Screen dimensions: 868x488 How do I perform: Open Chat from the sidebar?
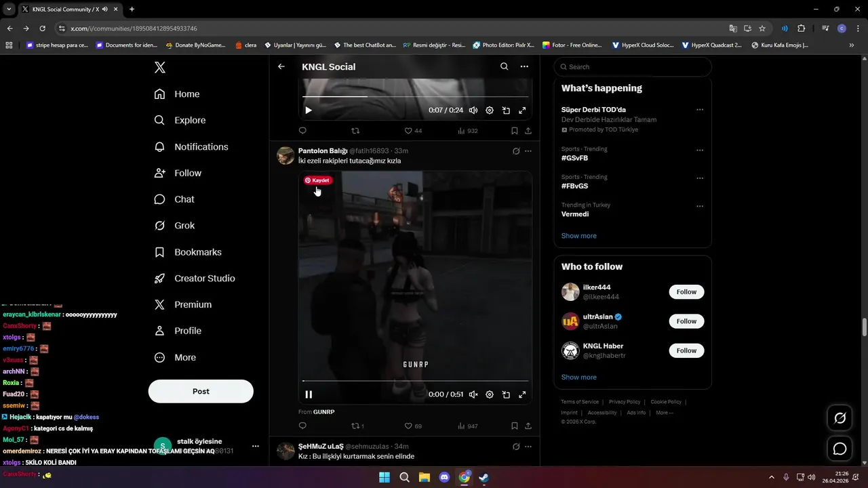[x=174, y=199]
